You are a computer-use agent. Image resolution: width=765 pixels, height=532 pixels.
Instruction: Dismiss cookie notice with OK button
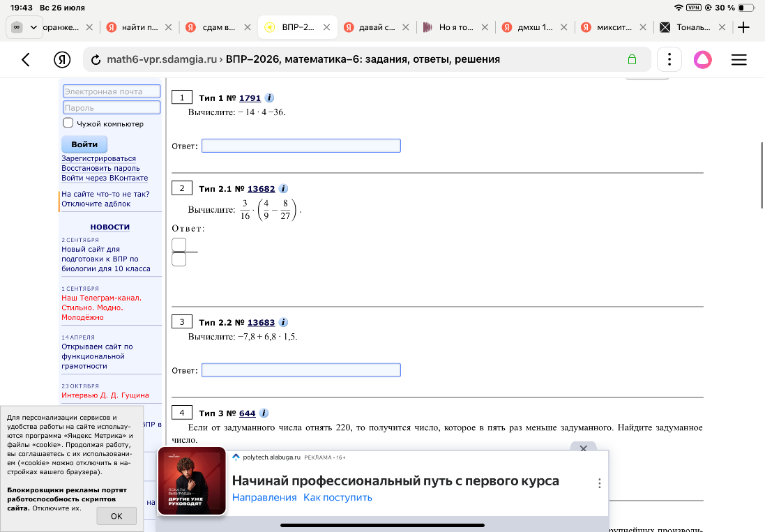point(116,516)
